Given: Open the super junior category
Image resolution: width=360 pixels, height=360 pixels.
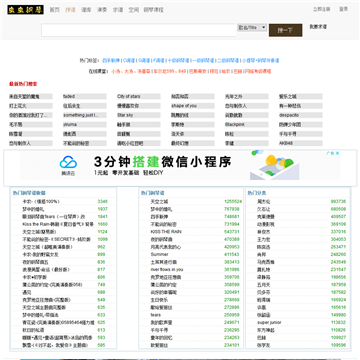Looking at the screenshot, I should [x=269, y=322].
